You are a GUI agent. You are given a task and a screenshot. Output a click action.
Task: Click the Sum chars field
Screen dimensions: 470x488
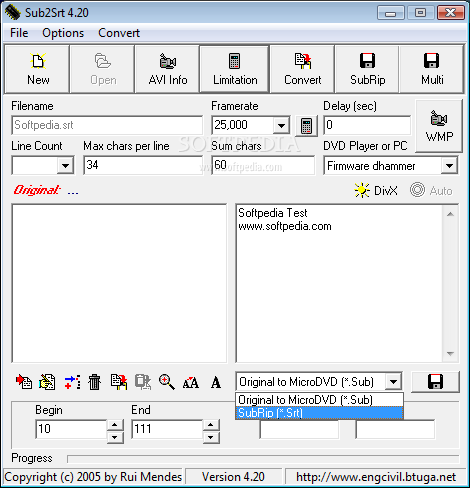pyautogui.click(x=263, y=165)
